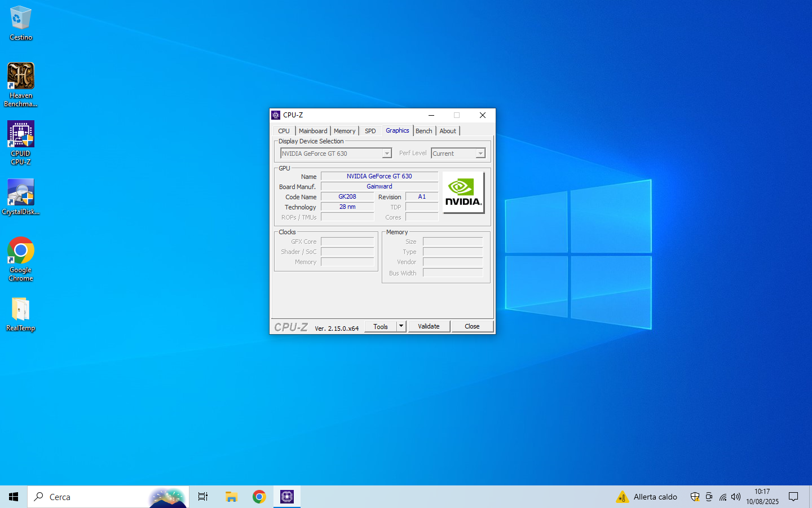Close CPU-Z with the title bar X
This screenshot has height=508, width=812.
(x=483, y=115)
